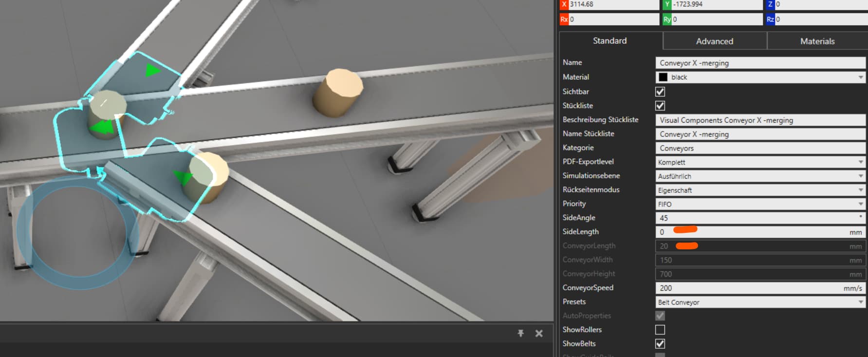Click the blue rotation ring manipulator

[78, 233]
